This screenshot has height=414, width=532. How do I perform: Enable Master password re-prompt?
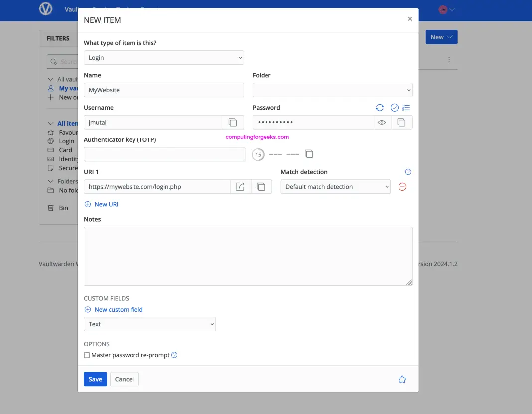tap(87, 355)
